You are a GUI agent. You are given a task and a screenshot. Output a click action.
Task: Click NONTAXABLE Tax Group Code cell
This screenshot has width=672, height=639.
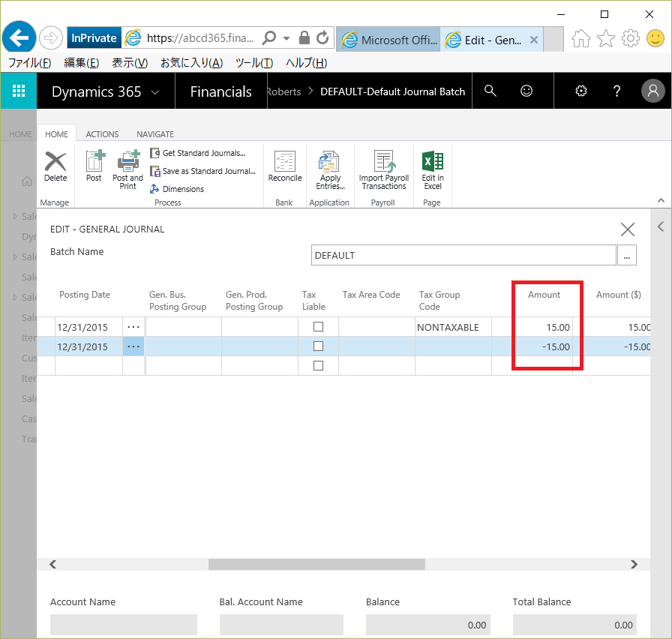pyautogui.click(x=453, y=327)
